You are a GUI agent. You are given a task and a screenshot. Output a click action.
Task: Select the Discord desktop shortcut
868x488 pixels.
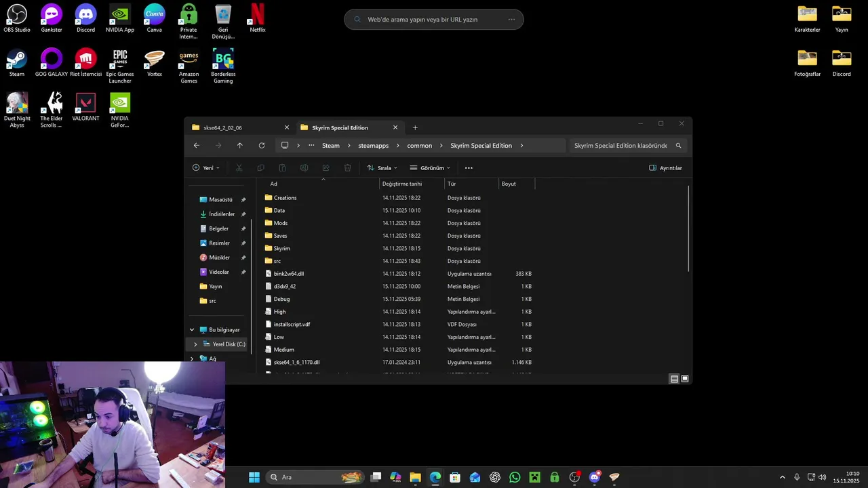(x=85, y=18)
